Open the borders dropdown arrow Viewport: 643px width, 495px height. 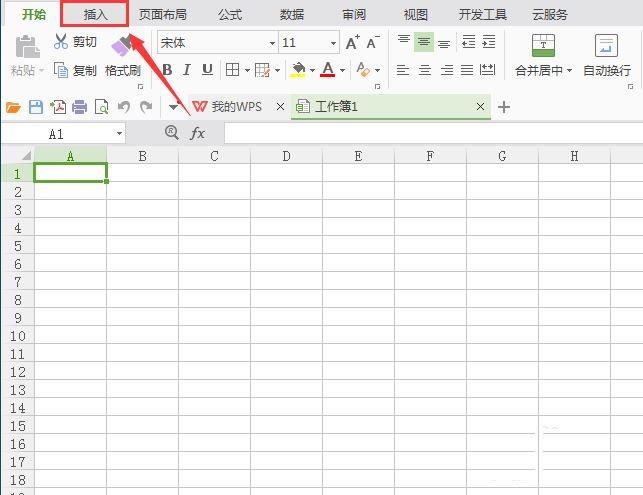coord(247,71)
